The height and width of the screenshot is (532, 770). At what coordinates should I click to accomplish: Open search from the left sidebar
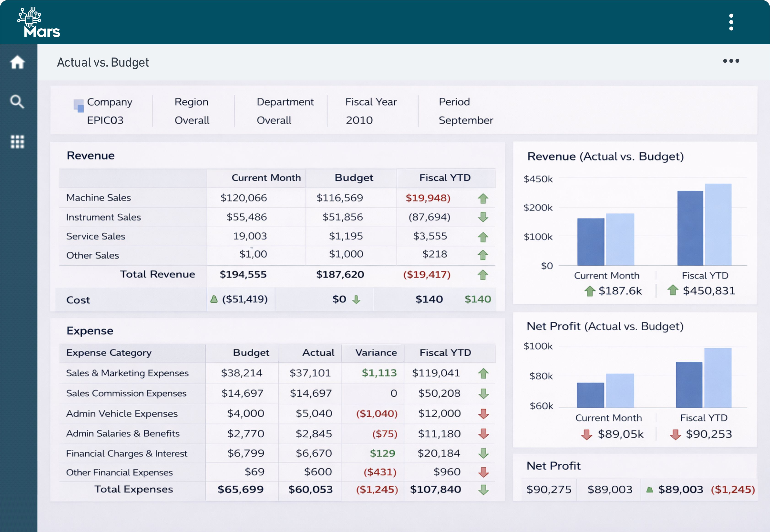pos(17,102)
